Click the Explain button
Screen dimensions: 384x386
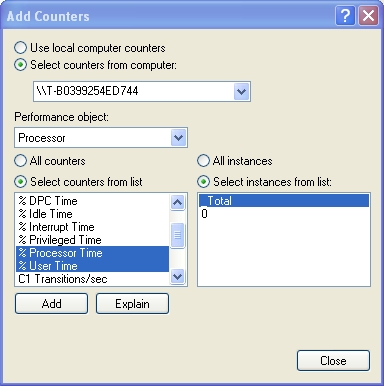[x=132, y=304]
